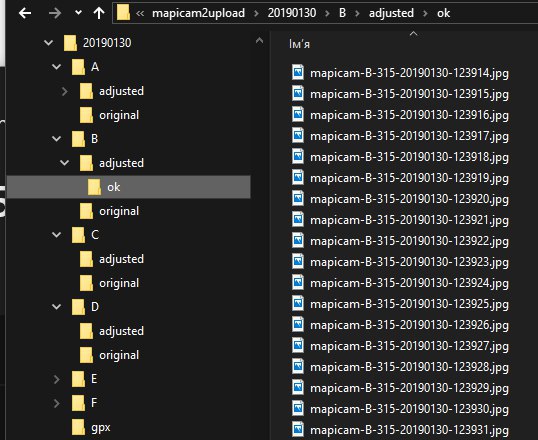Viewport: 538px width, 440px height.
Task: Click image icon of file ending 123930.jpg
Action: click(x=298, y=408)
